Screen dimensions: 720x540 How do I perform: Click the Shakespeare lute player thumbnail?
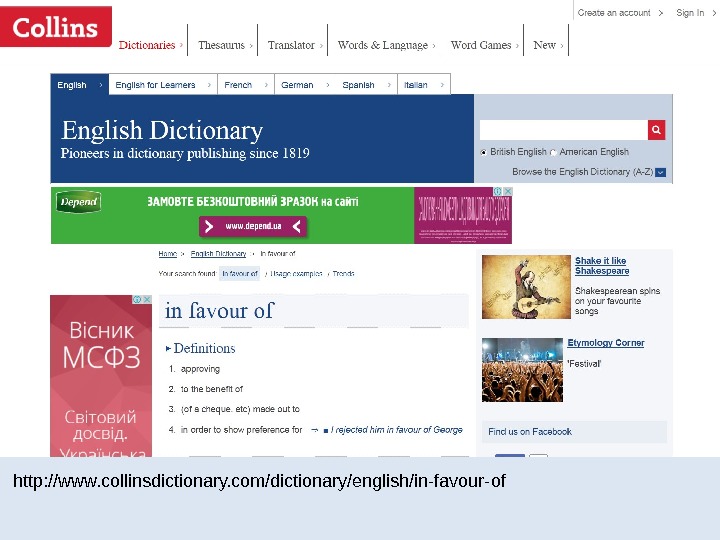(526, 287)
